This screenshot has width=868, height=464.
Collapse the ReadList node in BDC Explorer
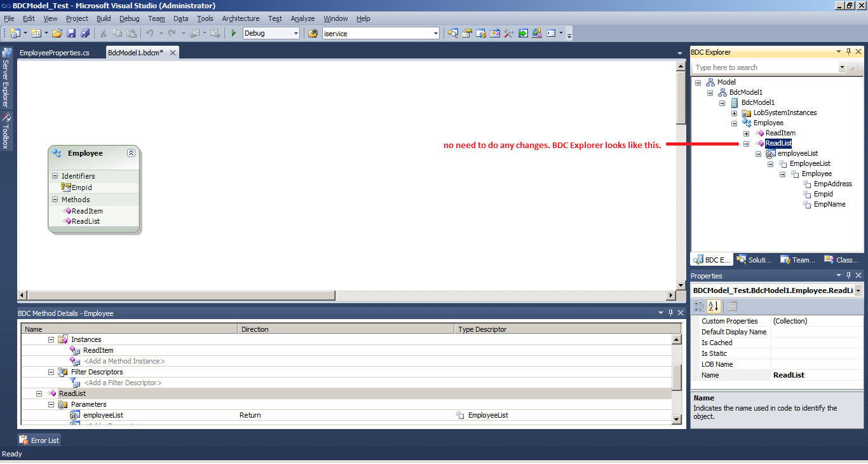pyautogui.click(x=746, y=144)
